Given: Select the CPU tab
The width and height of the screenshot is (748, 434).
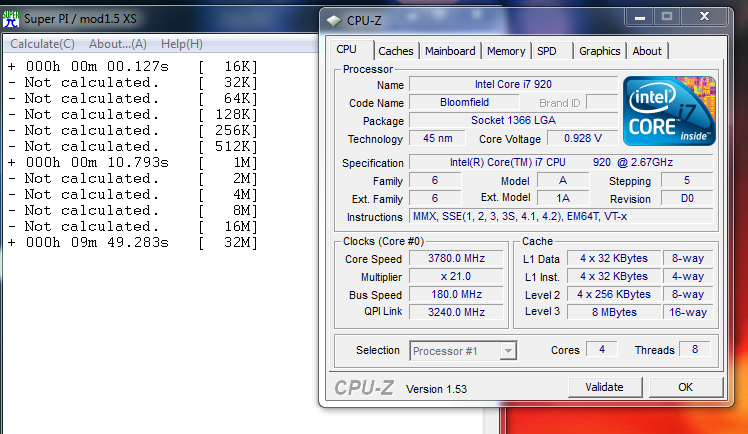Looking at the screenshot, I should click(347, 50).
